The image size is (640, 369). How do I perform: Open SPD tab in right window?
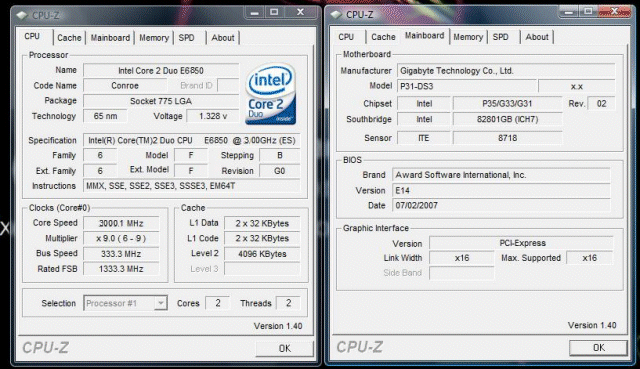500,37
